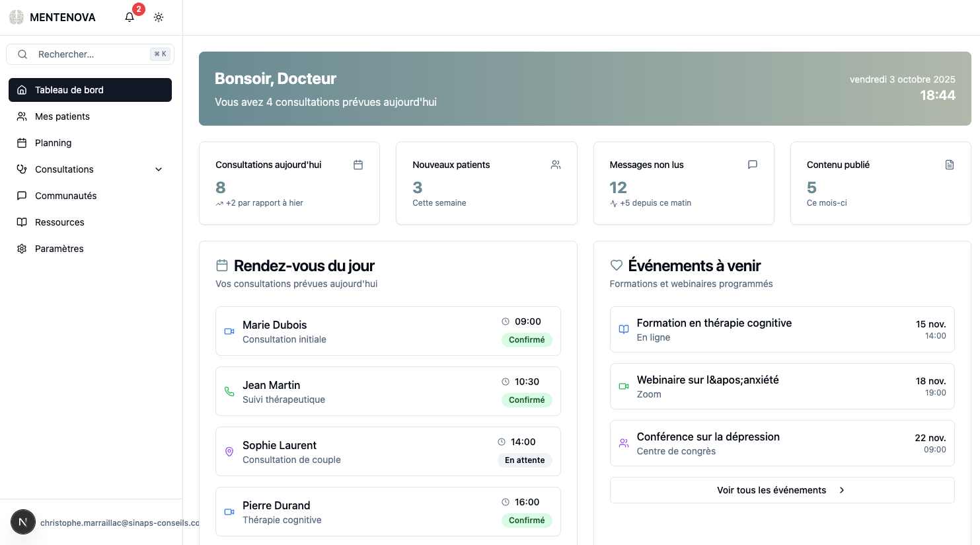Image resolution: width=980 pixels, height=545 pixels.
Task: Click the patients icon on Nouveaux patients card
Action: (556, 164)
